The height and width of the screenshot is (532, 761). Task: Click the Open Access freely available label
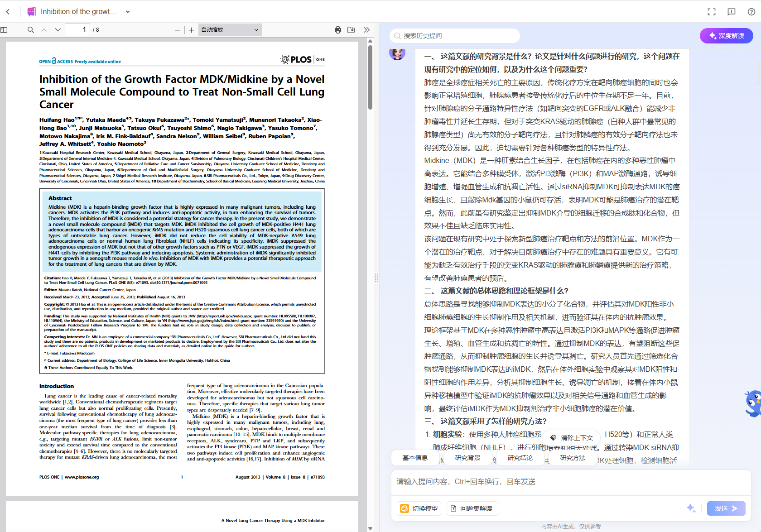tap(80, 61)
